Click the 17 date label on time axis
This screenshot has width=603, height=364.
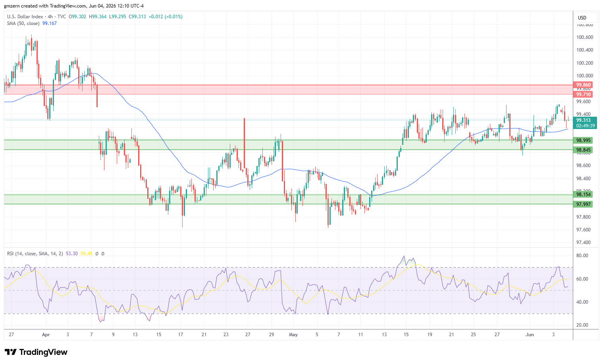(x=181, y=335)
